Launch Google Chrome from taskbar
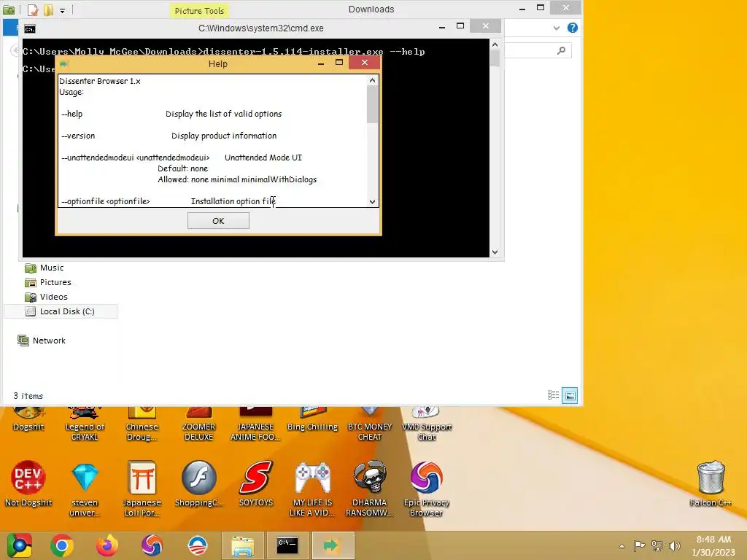The image size is (747, 560). coord(62,545)
